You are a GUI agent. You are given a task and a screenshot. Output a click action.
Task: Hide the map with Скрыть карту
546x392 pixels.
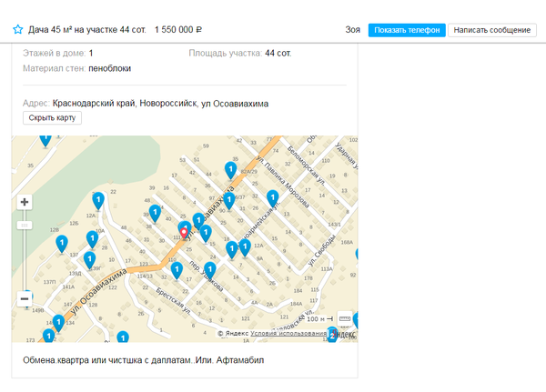[x=53, y=118]
